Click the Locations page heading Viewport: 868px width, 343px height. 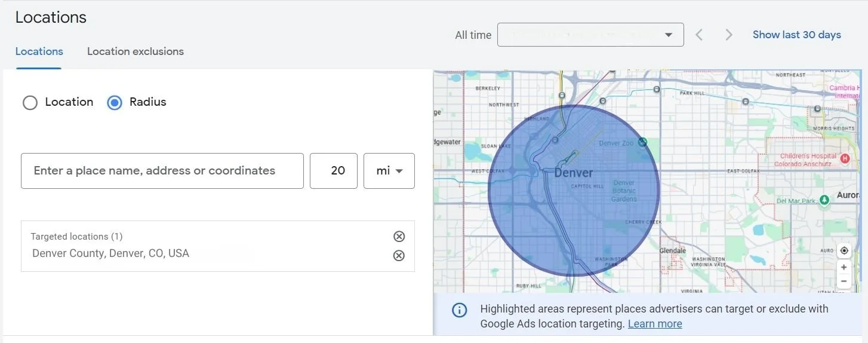coord(51,17)
